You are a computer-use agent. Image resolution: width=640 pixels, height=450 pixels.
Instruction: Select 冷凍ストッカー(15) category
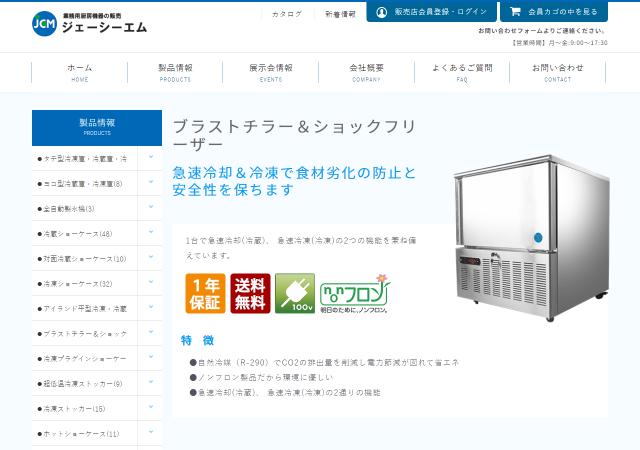(84, 408)
